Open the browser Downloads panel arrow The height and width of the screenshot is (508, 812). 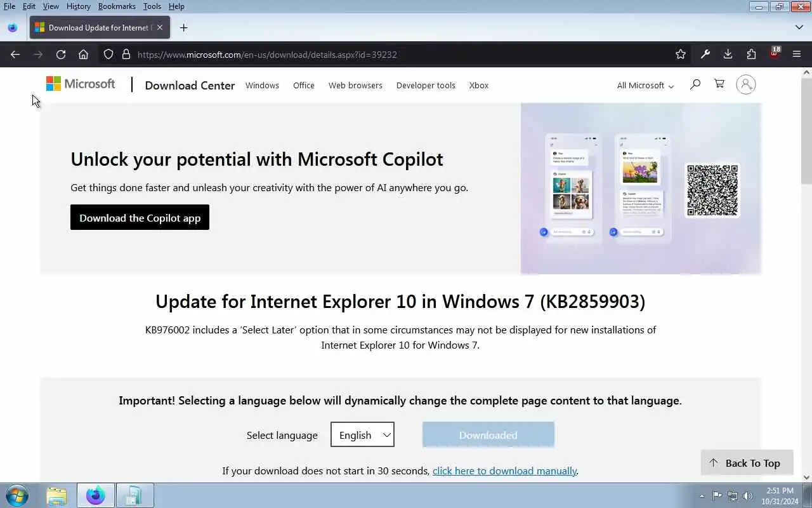pyautogui.click(x=728, y=55)
